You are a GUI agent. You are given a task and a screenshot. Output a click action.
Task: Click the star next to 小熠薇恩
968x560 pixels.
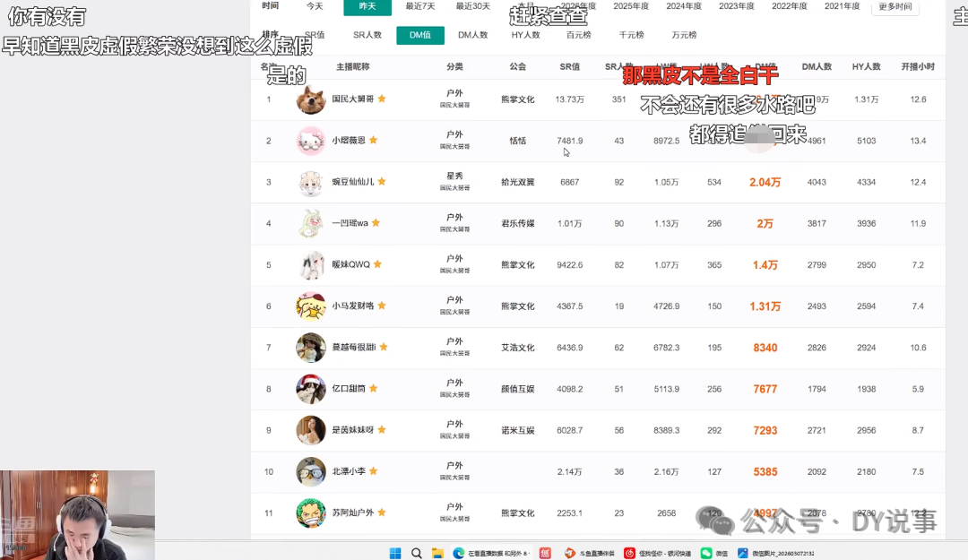pyautogui.click(x=374, y=140)
